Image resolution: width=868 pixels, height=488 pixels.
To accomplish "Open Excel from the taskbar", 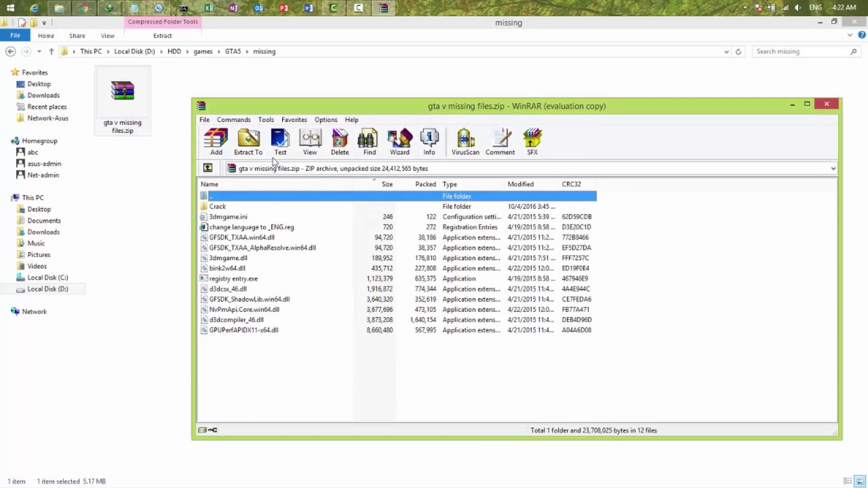I will [209, 8].
